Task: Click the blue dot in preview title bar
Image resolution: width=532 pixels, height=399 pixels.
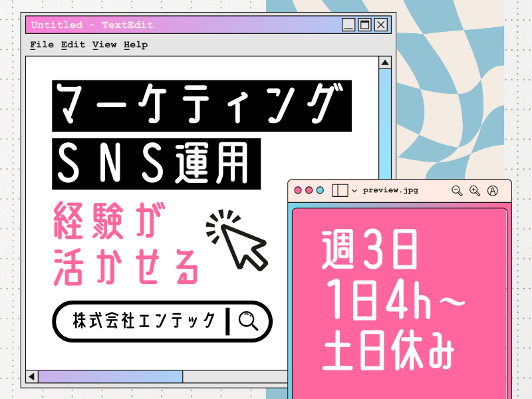Action: tap(320, 190)
